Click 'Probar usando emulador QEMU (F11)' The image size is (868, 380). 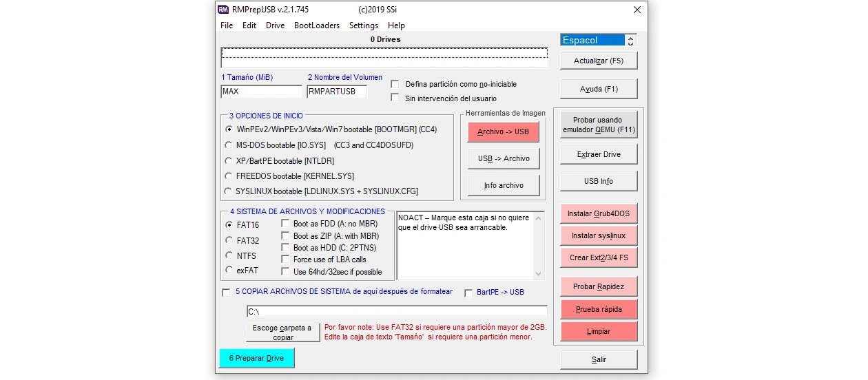click(598, 125)
